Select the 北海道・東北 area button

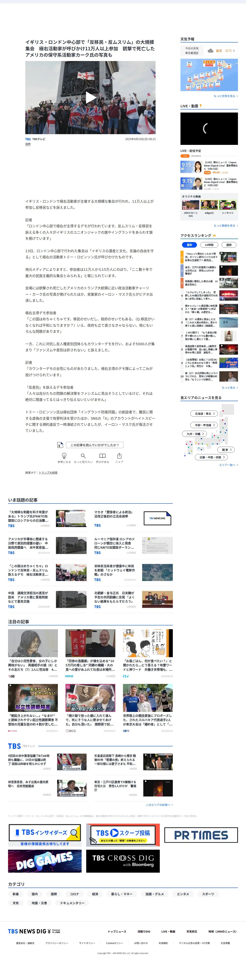[204, 414]
